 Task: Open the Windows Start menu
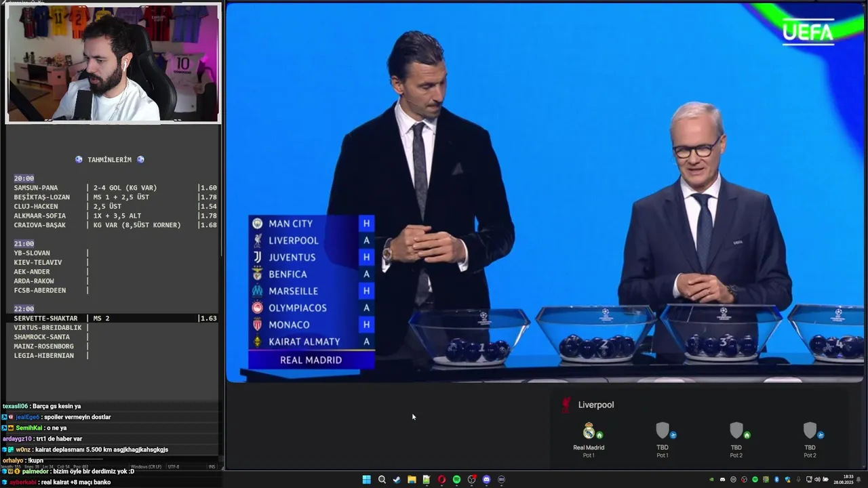coord(366,479)
